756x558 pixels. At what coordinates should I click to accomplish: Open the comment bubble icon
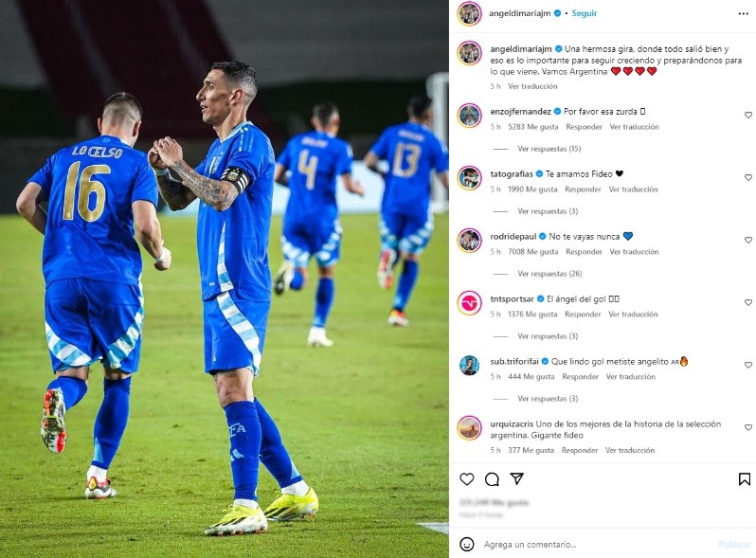[492, 479]
